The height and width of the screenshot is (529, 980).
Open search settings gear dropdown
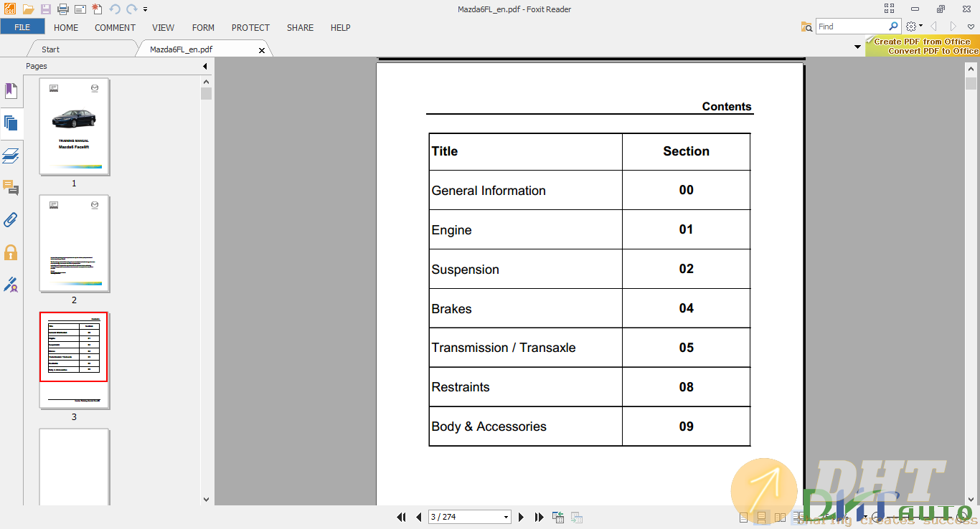point(914,27)
